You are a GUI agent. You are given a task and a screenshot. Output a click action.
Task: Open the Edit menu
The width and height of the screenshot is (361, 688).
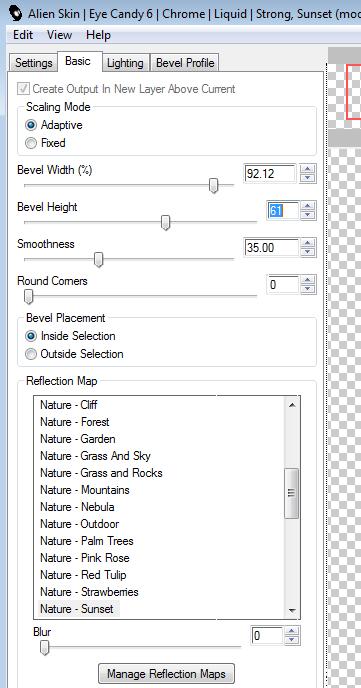[x=23, y=35]
